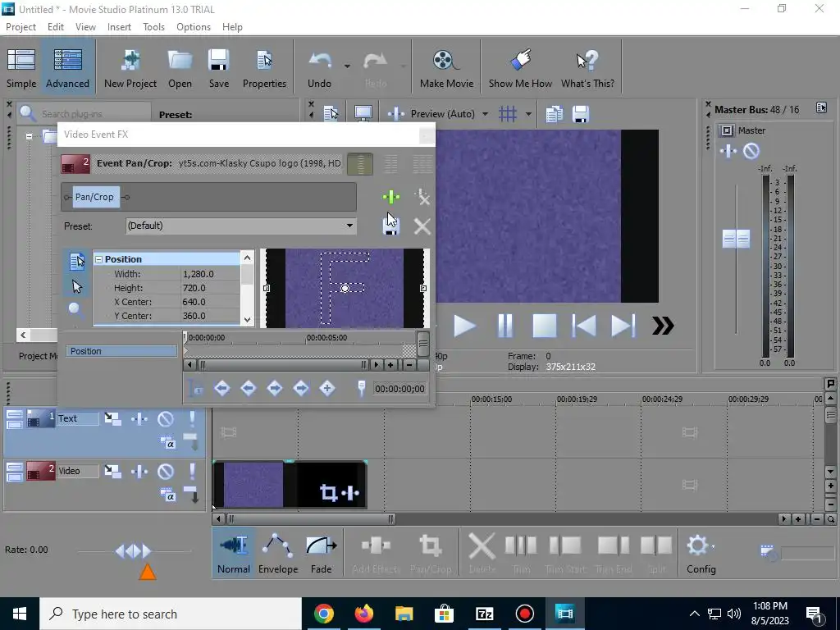Click the Open folder icon in toolbar

tap(180, 68)
